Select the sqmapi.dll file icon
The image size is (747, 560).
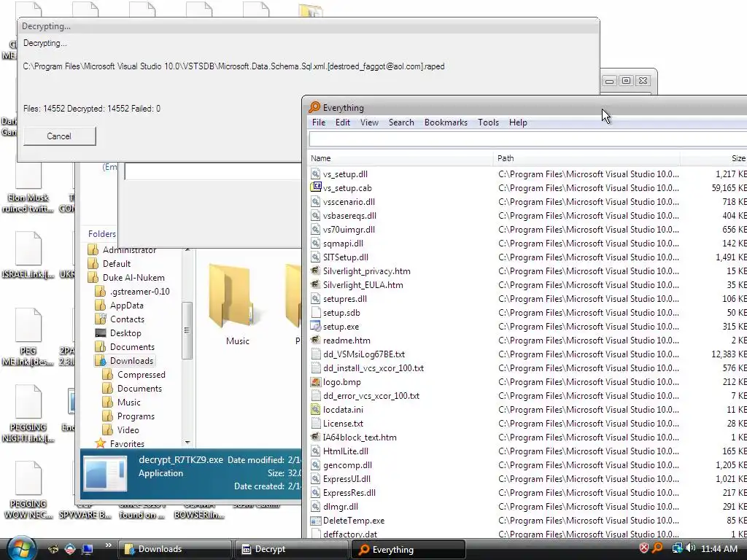point(315,243)
